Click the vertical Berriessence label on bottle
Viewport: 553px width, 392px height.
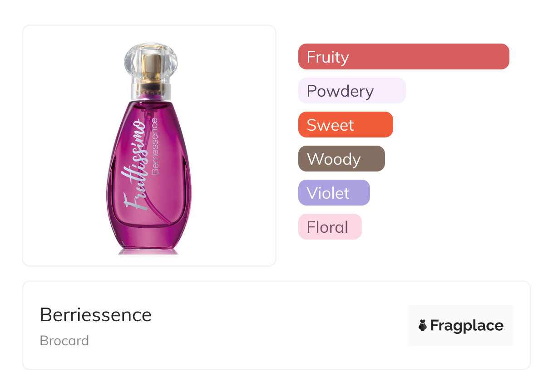pyautogui.click(x=154, y=146)
